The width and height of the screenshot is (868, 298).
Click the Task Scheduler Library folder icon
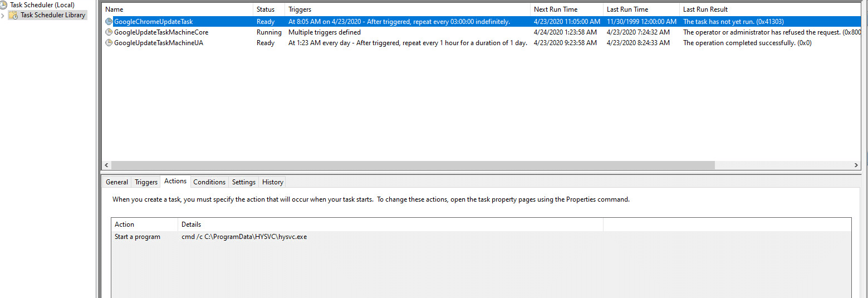(x=13, y=15)
